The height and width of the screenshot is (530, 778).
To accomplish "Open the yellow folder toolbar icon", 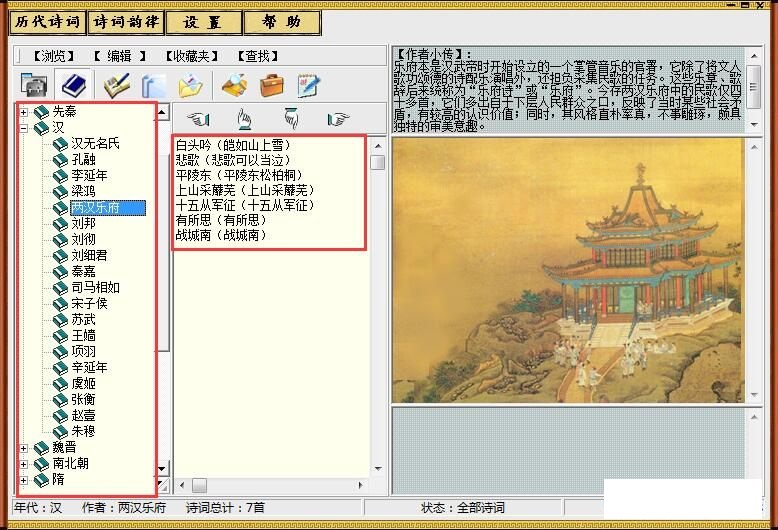I will pyautogui.click(x=191, y=86).
